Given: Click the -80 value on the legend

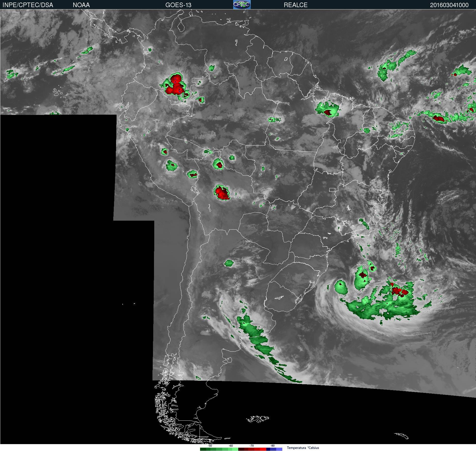Looking at the screenshot, I should coord(272,446).
